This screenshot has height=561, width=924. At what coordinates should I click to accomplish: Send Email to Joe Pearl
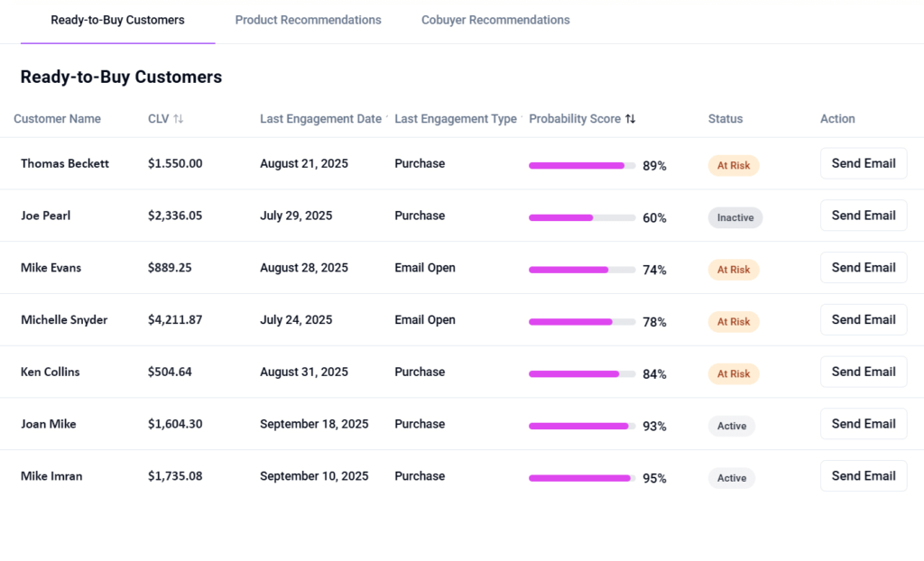tap(863, 216)
